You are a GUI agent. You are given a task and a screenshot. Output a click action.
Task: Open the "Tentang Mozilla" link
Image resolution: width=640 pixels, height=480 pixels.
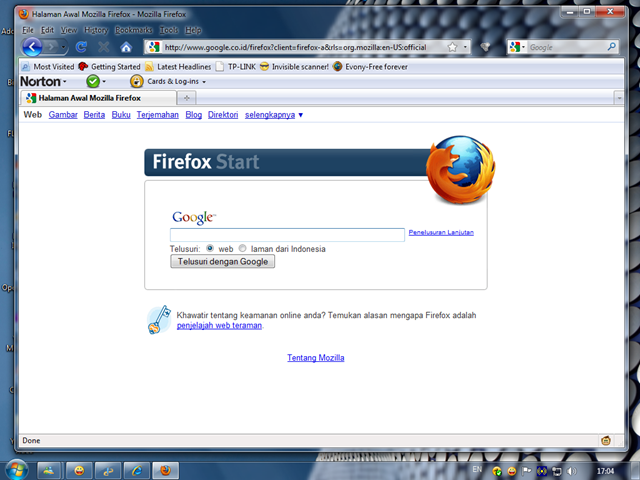(316, 357)
